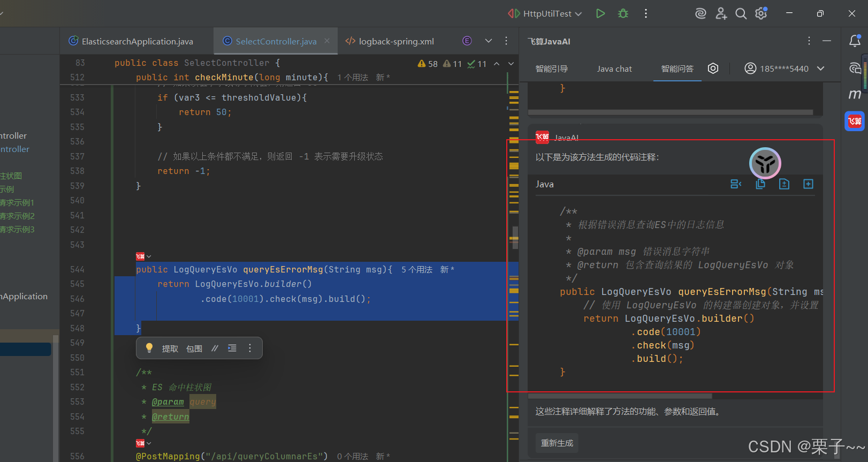Image resolution: width=868 pixels, height=462 pixels.
Task: Click the queryEsErrorMsg method name in the editor
Action: (283, 269)
